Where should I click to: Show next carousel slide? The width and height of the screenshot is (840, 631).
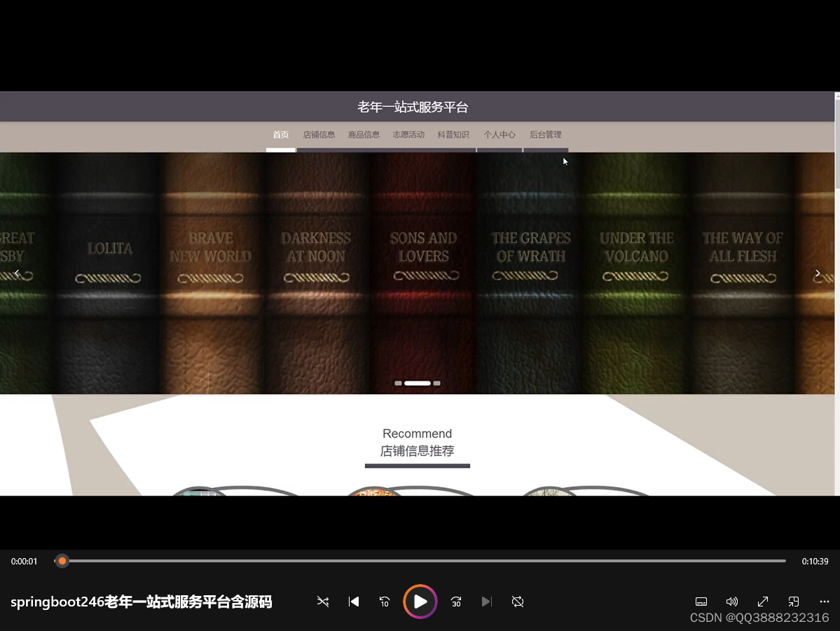pyautogui.click(x=818, y=273)
